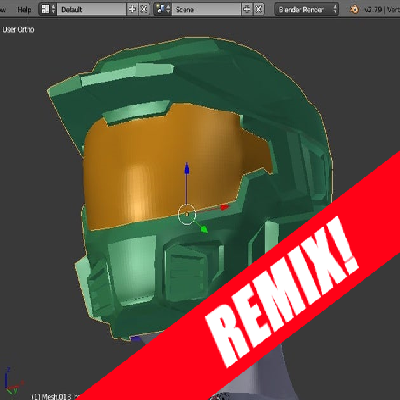Expand the scene selector arrows
This screenshot has height=400, width=400.
coord(169,9)
